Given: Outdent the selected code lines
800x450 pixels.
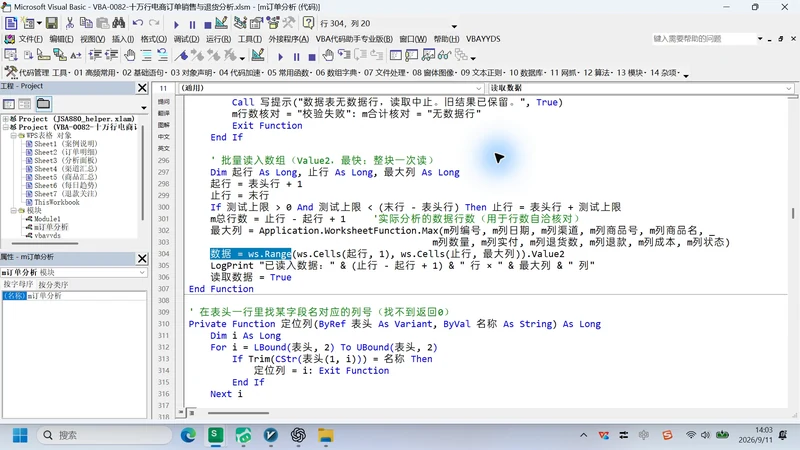Looking at the screenshot, I should [x=111, y=55].
